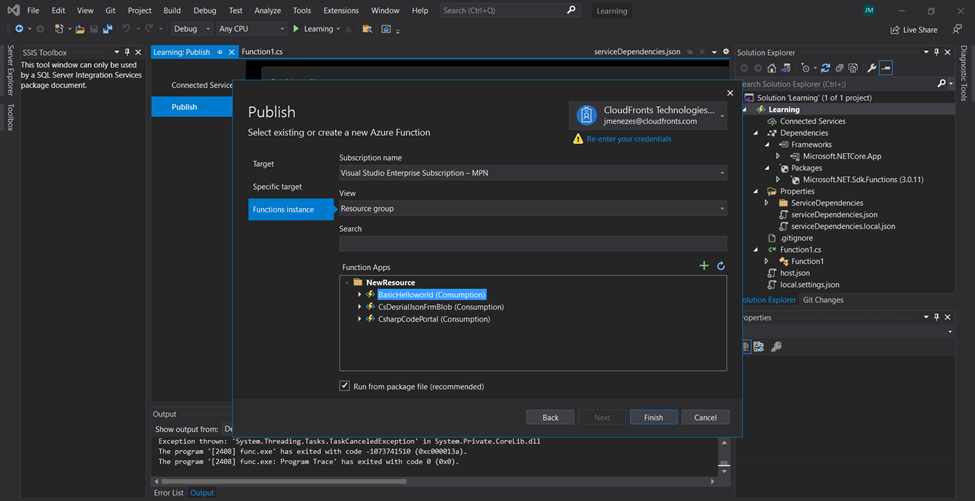Image resolution: width=975 pixels, height=501 pixels.
Task: Expand the Microsoft.NETCore.App node
Action: (x=778, y=157)
